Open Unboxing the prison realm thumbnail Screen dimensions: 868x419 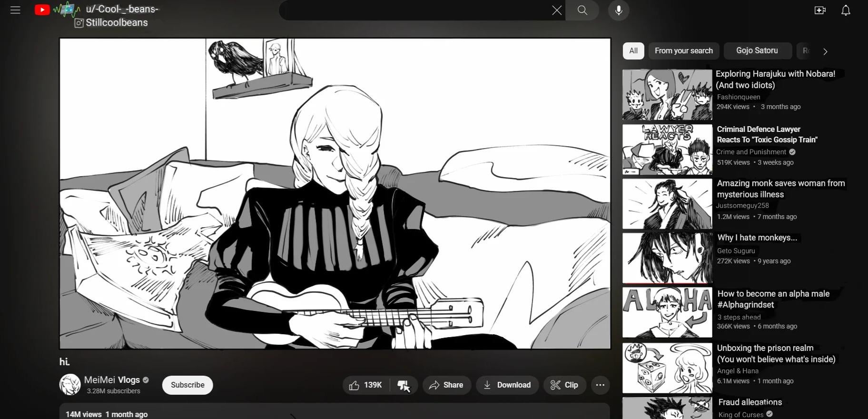click(x=667, y=368)
